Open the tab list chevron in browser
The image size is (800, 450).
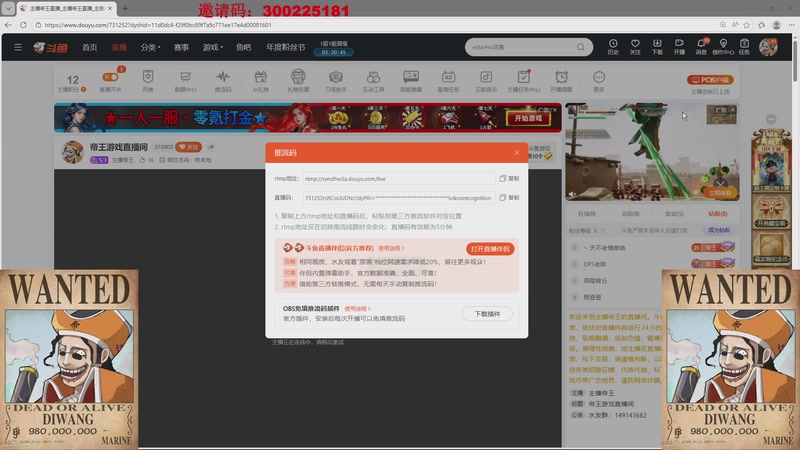[x=8, y=8]
